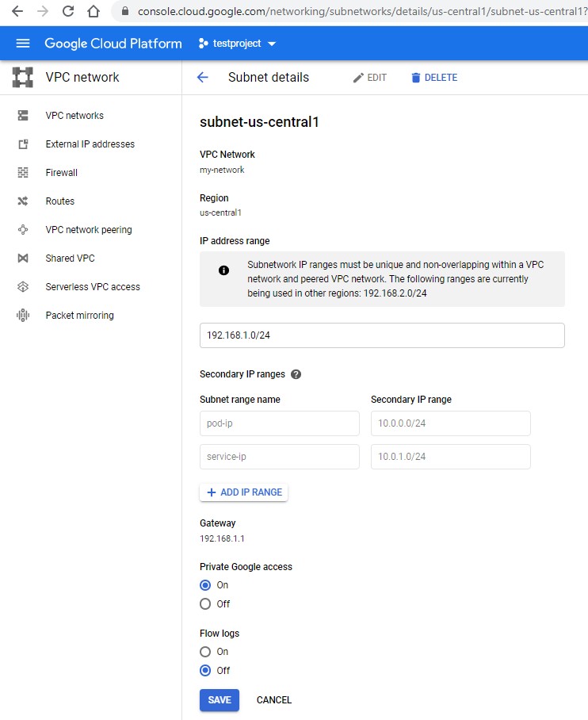The image size is (588, 720).
Task: Click the VPC network peering icon
Action: 23,230
